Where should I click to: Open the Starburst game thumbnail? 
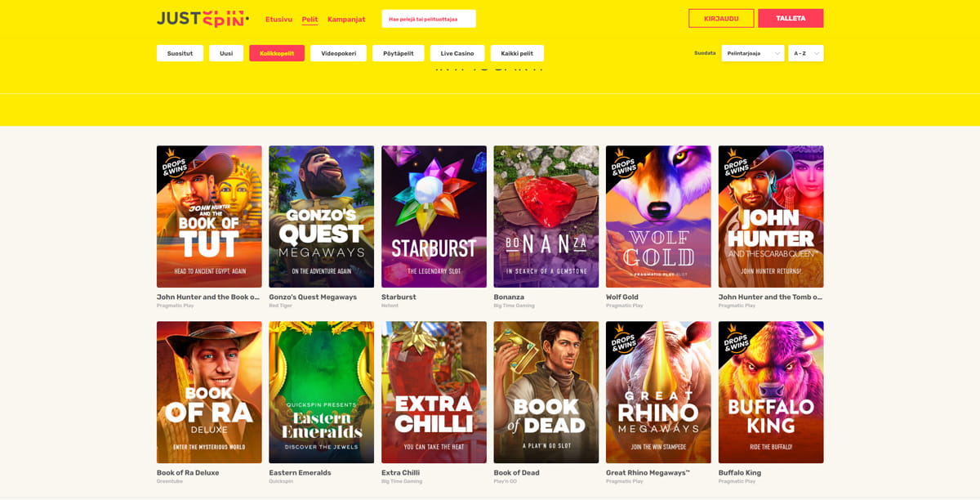pyautogui.click(x=434, y=217)
